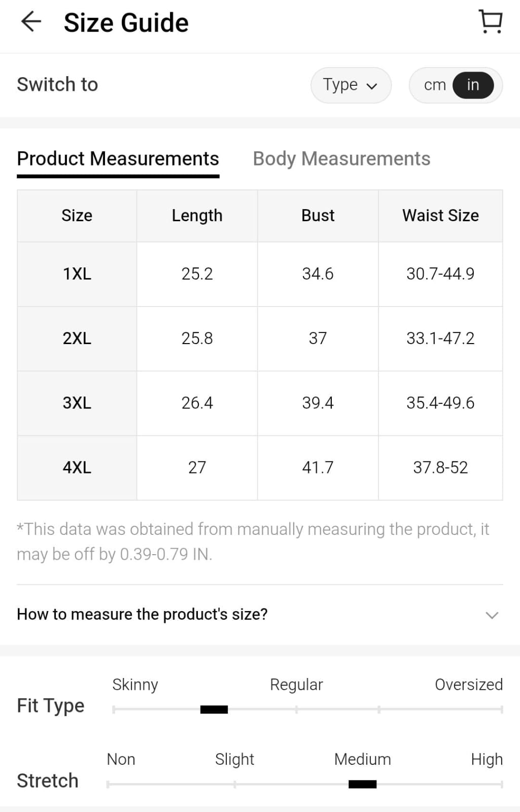Click the Bust column header
Viewport: 520px width, 812px height.
pos(318,216)
